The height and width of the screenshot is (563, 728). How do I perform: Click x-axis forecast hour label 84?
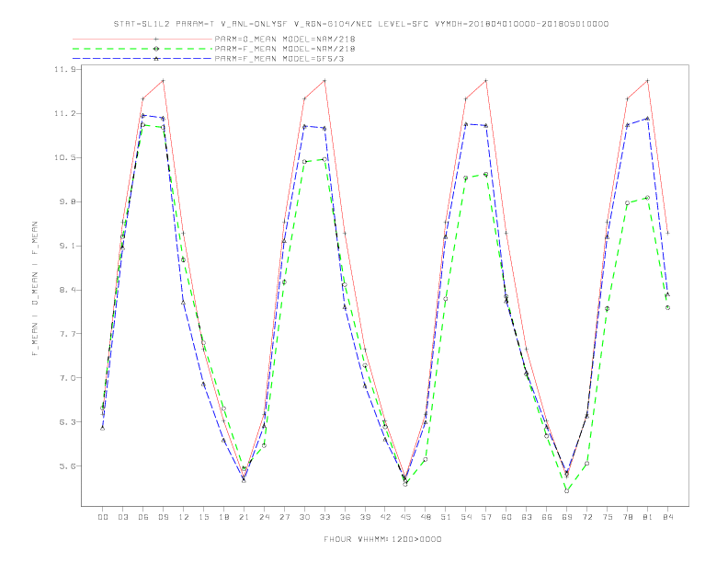668,517
